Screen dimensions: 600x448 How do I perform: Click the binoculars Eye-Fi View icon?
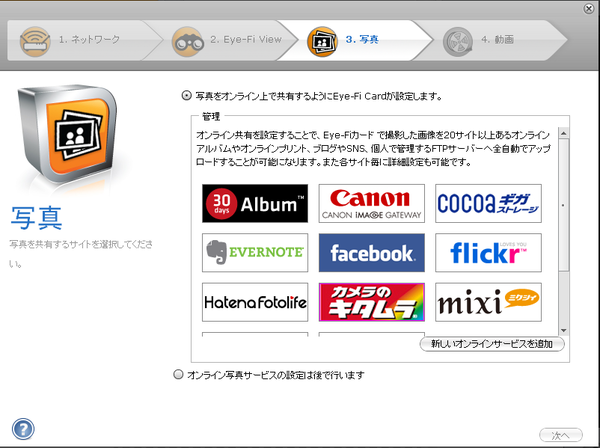pyautogui.click(x=188, y=41)
